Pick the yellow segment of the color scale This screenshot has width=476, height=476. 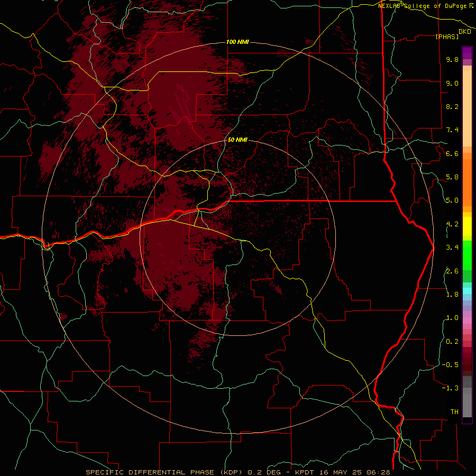(x=467, y=226)
